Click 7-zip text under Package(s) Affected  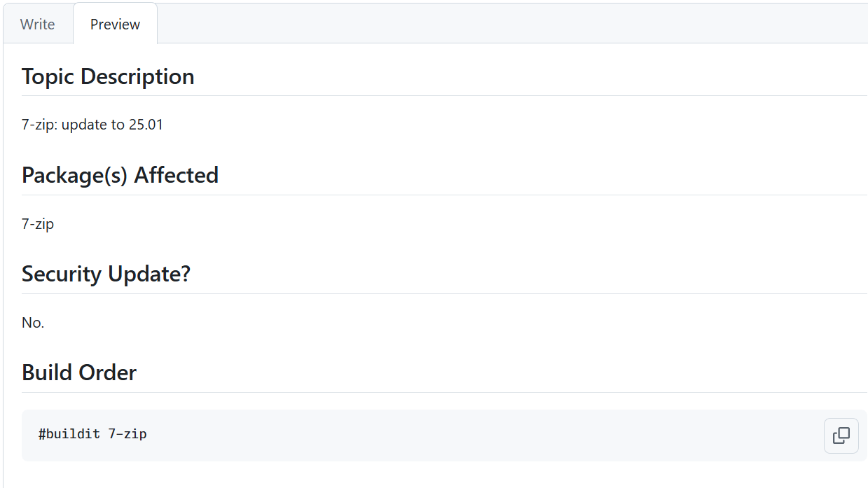point(38,224)
